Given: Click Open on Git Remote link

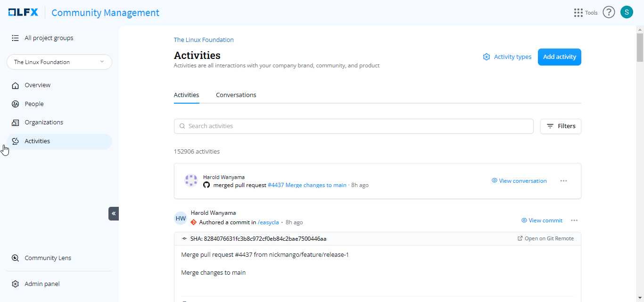Looking at the screenshot, I should pyautogui.click(x=545, y=239).
